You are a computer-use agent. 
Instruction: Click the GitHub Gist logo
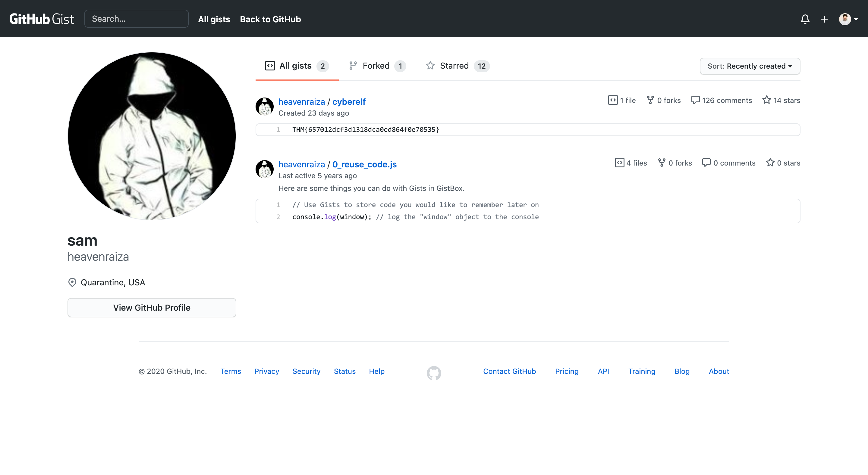coord(42,19)
